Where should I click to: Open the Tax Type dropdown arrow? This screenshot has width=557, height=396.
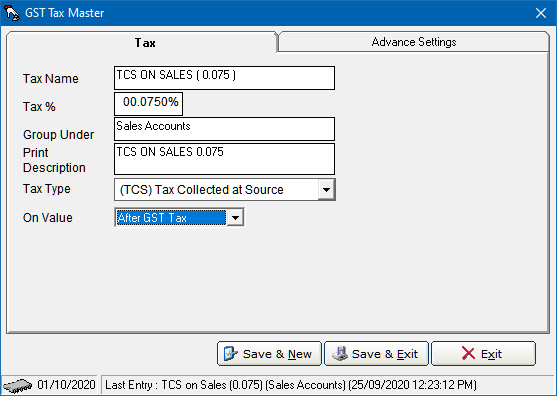(326, 190)
